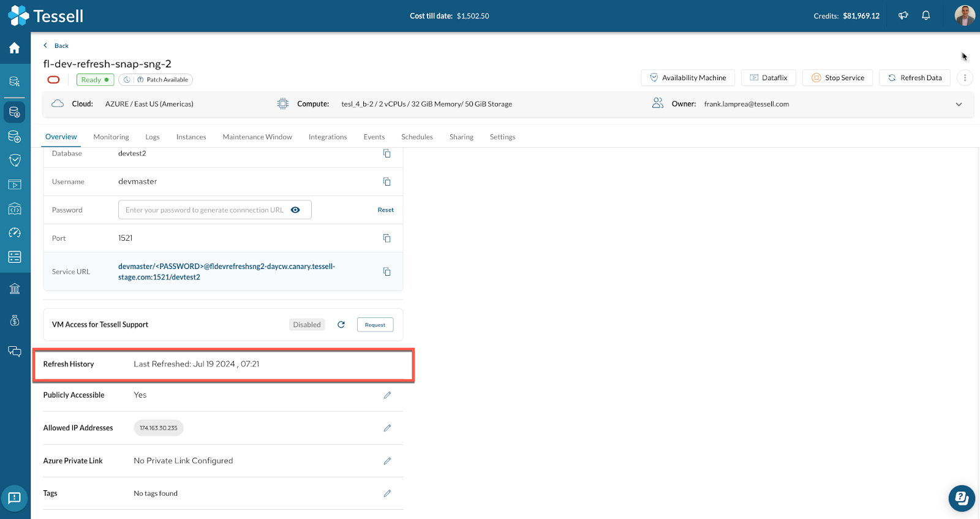Edit Tags pencil icon
Image resolution: width=980 pixels, height=519 pixels.
[x=387, y=493]
